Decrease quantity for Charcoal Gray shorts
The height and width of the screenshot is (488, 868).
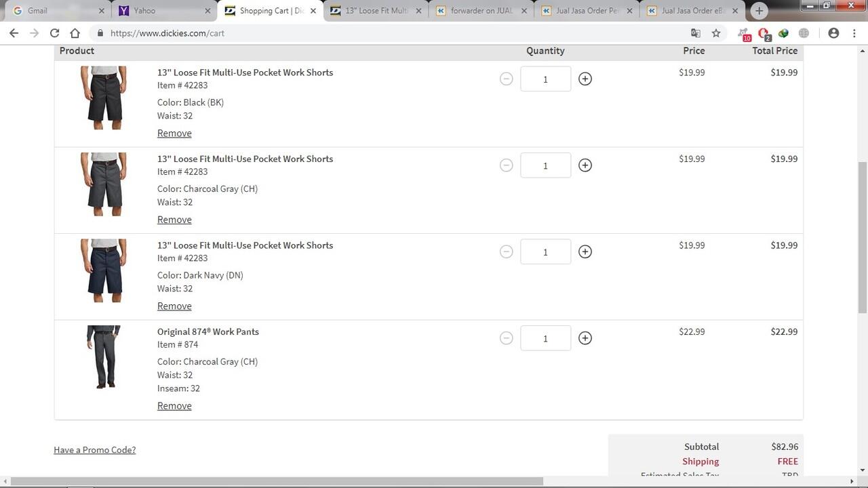pos(506,165)
